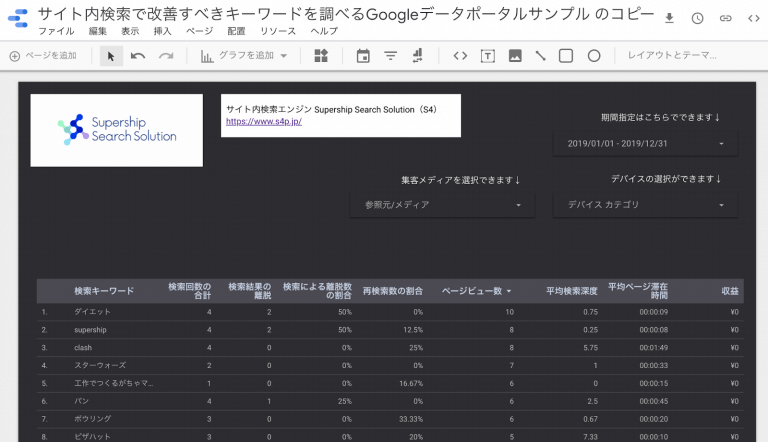Select Supership Search Solution logo image
The height and width of the screenshot is (442, 768).
coord(117,130)
